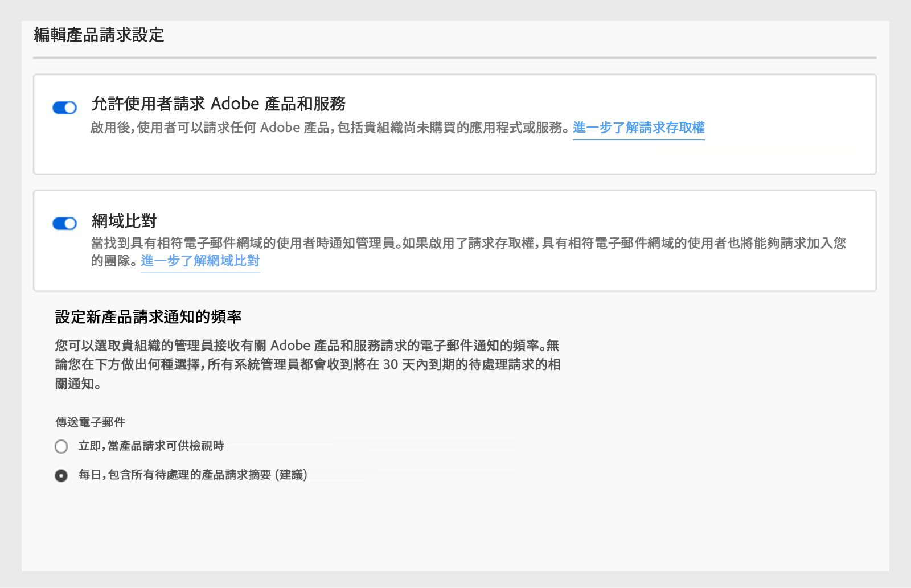Toggle 允許使用者請求 Adobe 產品和服務 switch
Viewport: 911px width, 588px height.
pos(64,108)
